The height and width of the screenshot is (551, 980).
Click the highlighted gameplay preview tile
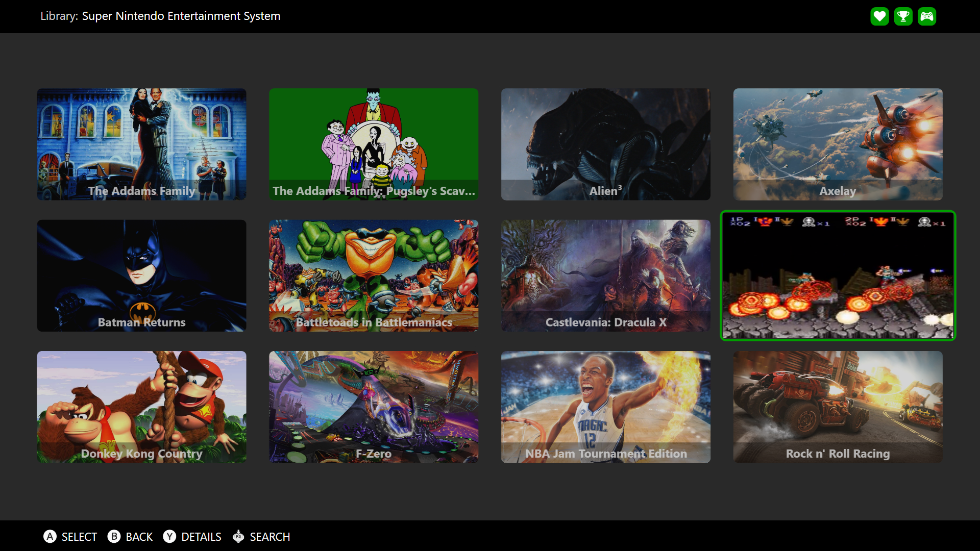(838, 275)
